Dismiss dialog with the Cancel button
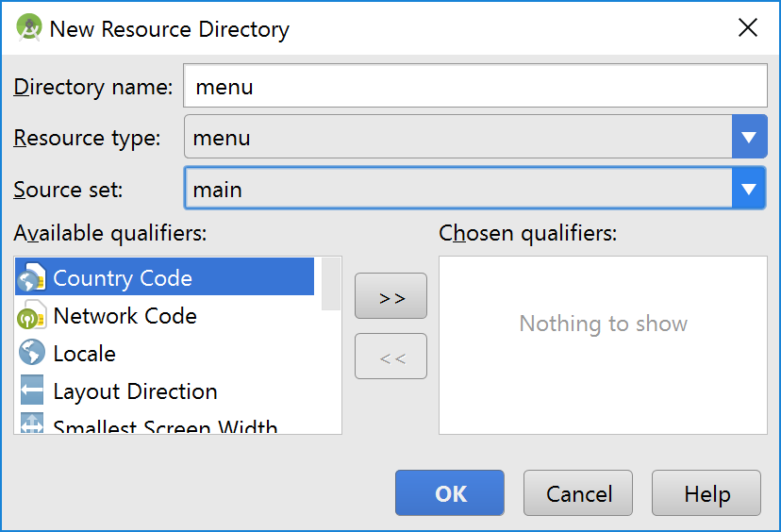This screenshot has width=781, height=532. coord(578,493)
